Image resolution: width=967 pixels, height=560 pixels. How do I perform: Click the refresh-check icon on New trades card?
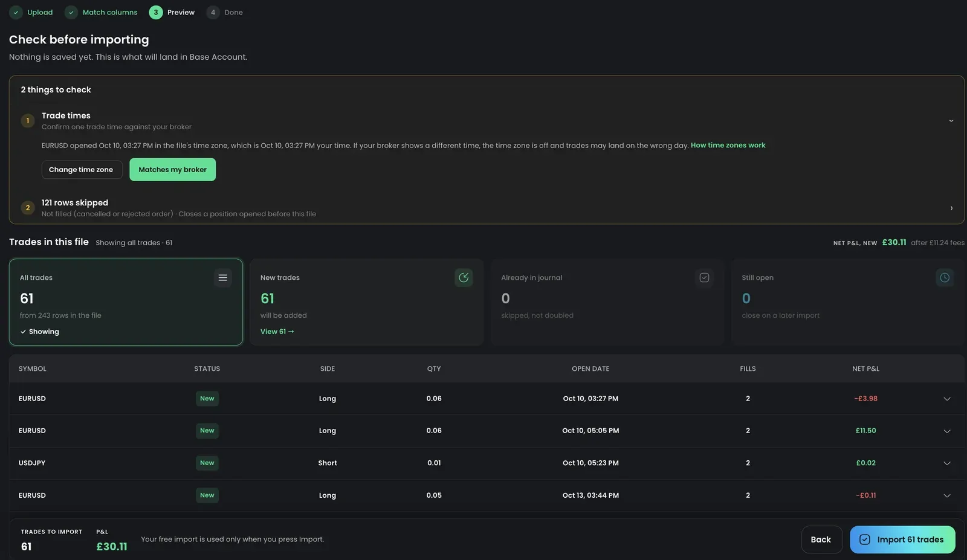[464, 278]
